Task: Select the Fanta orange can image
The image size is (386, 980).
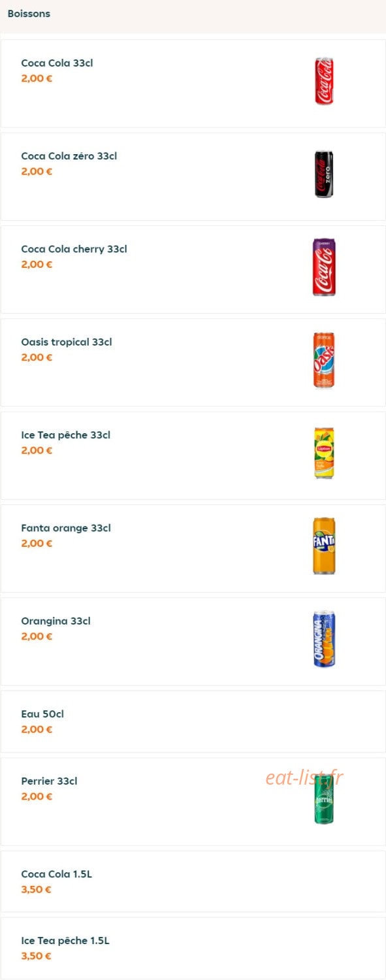Action: pos(324,546)
